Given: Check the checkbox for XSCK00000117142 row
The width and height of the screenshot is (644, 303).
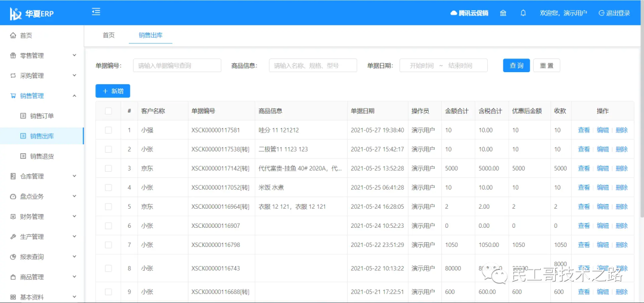Looking at the screenshot, I should point(109,168).
